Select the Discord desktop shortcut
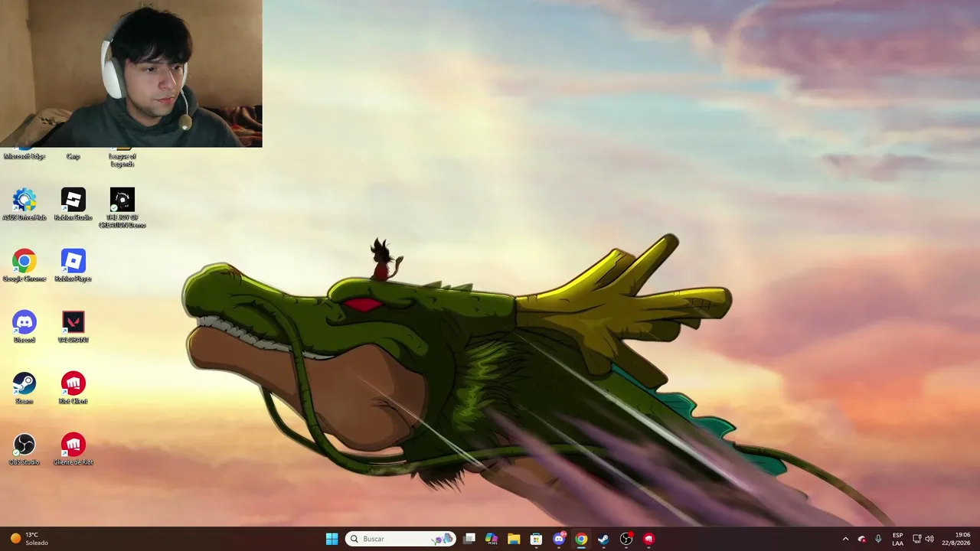Image resolution: width=980 pixels, height=551 pixels. coord(24,326)
